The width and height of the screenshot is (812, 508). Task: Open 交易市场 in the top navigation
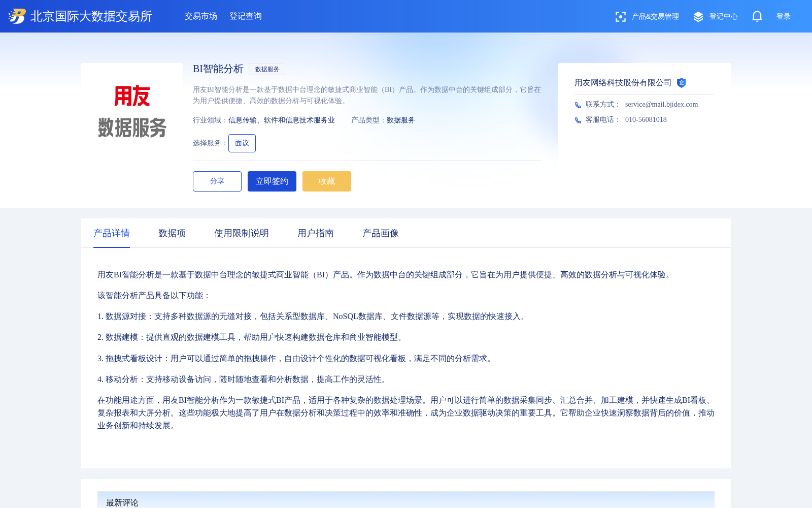click(x=201, y=16)
